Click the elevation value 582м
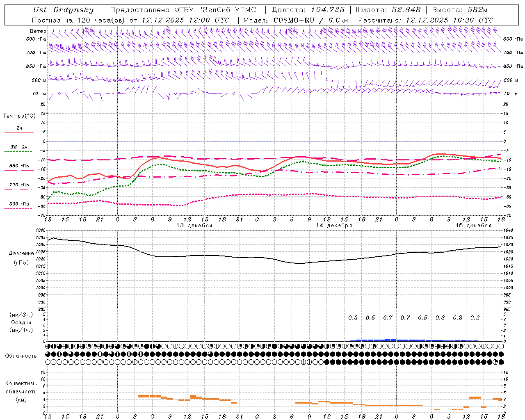The image size is (525, 420). pos(477,10)
